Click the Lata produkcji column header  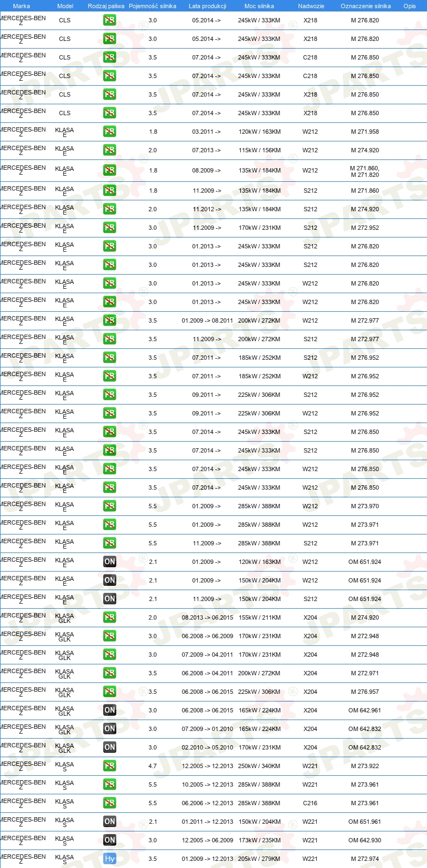207,6
